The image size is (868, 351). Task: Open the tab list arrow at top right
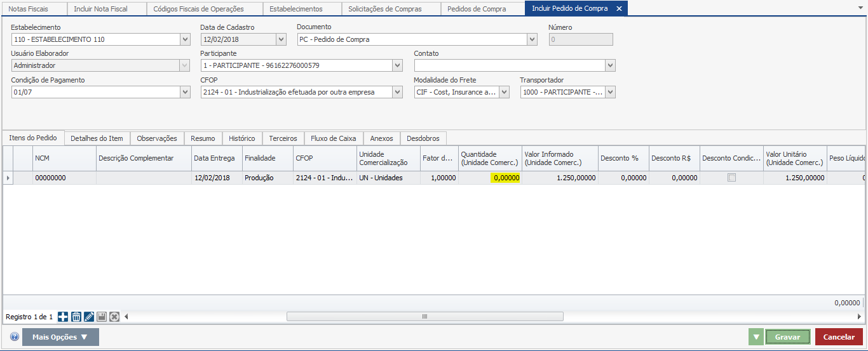pos(860,8)
